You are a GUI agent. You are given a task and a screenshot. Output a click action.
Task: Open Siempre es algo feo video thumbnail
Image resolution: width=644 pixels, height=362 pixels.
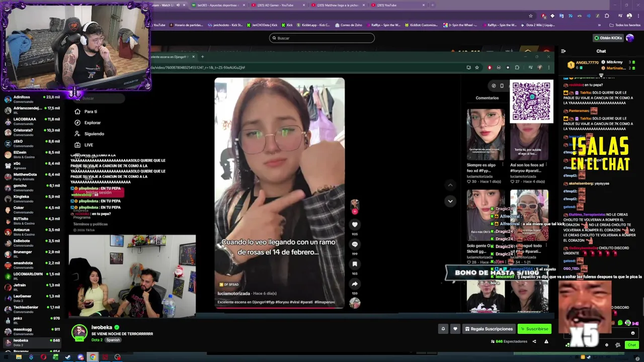point(485,135)
